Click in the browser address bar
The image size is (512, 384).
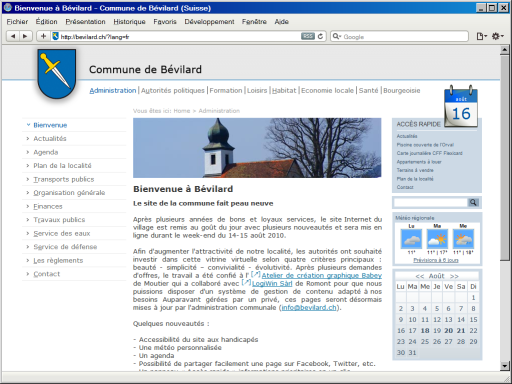click(180, 36)
